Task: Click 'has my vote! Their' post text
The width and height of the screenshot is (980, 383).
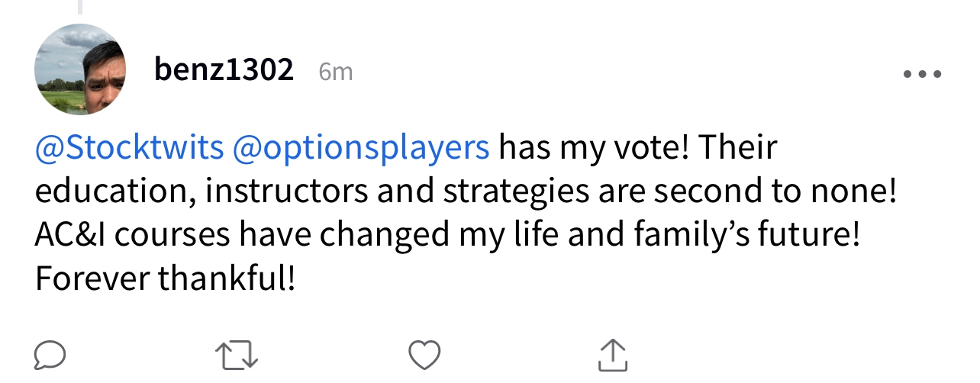Action: (x=638, y=147)
